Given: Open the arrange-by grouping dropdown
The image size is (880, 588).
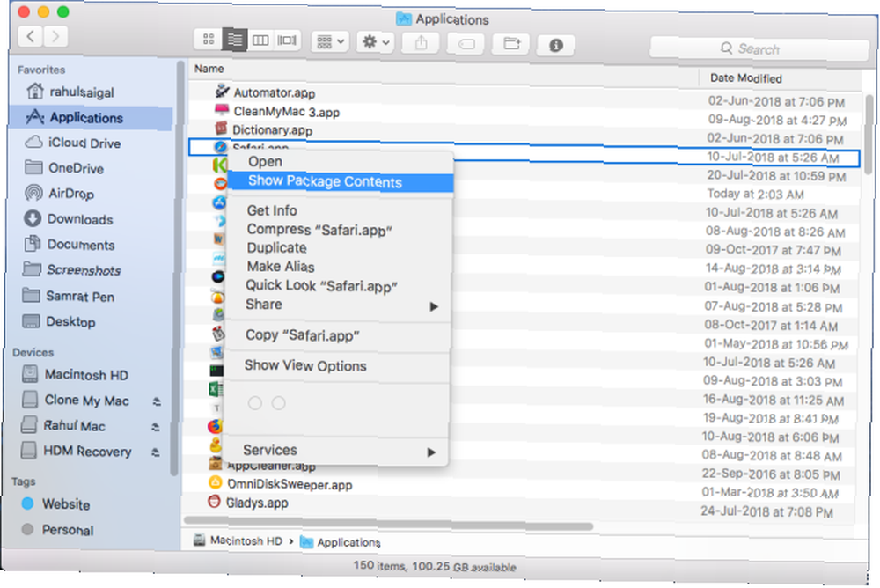Looking at the screenshot, I should coord(330,41).
